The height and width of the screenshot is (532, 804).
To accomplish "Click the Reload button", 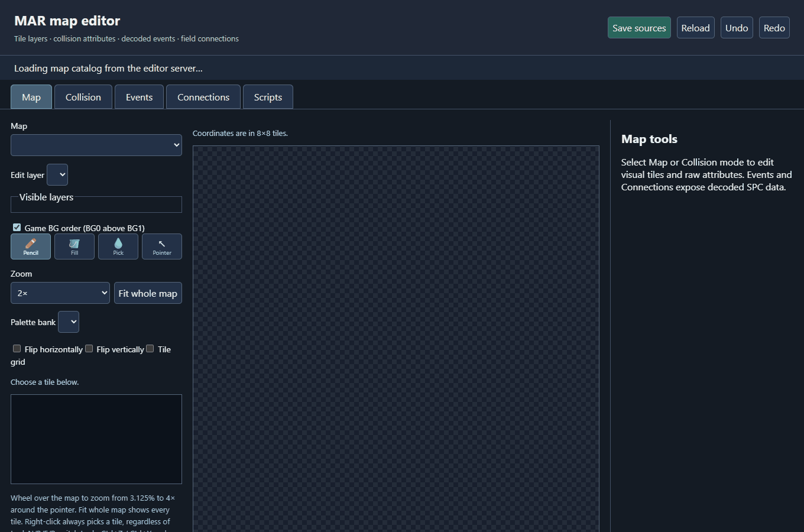I will tap(696, 28).
